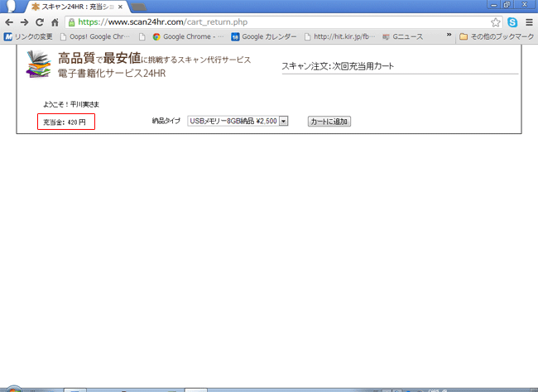Viewport: 538px width, 392px height.
Task: Open the その他のブックマーク folder
Action: 497,36
